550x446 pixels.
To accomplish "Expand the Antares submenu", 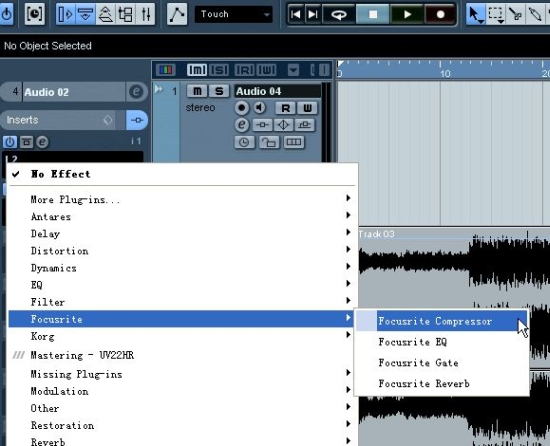I will point(182,217).
